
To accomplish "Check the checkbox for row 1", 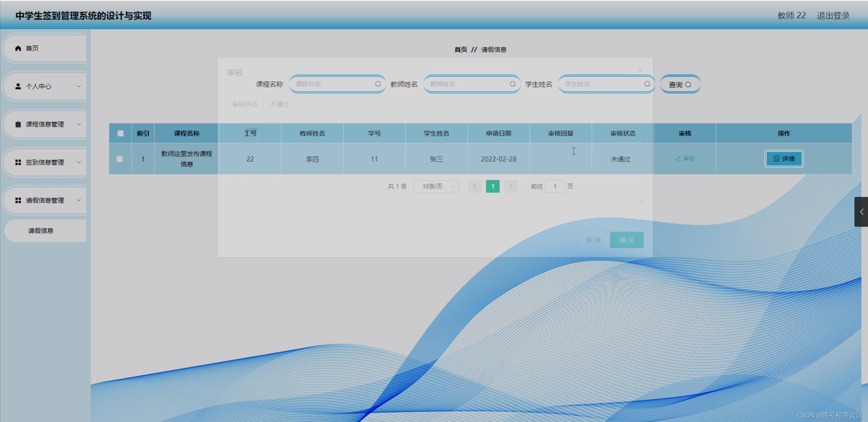I will click(x=120, y=159).
